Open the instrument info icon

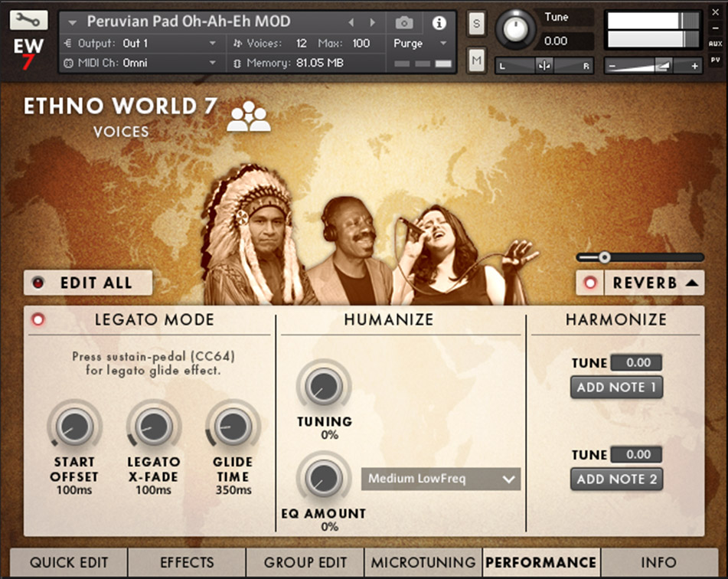click(439, 22)
